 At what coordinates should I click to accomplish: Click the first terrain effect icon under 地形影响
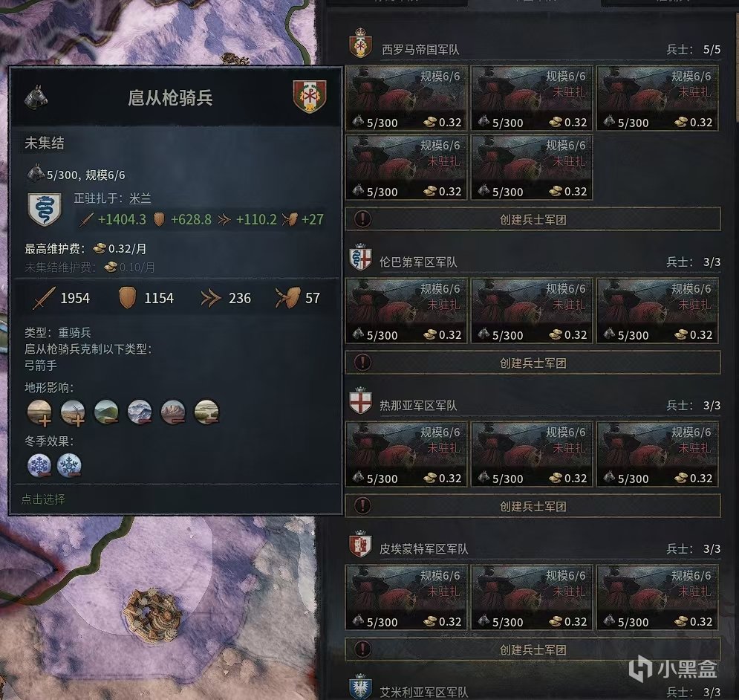[x=39, y=412]
